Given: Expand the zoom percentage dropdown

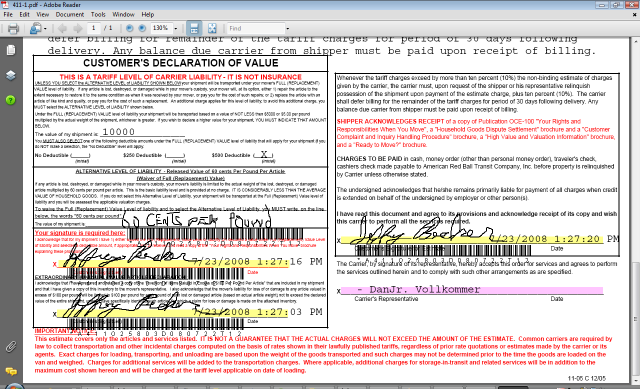Looking at the screenshot, I should coord(176,29).
